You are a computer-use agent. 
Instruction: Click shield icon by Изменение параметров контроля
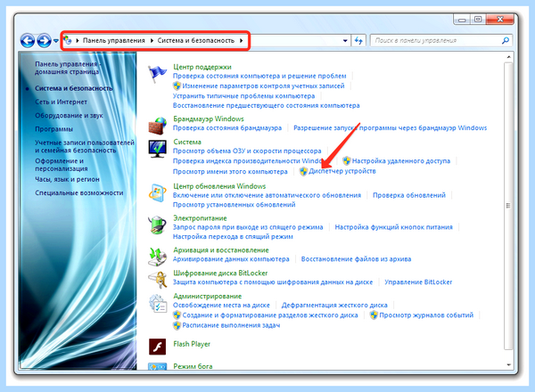(x=177, y=86)
